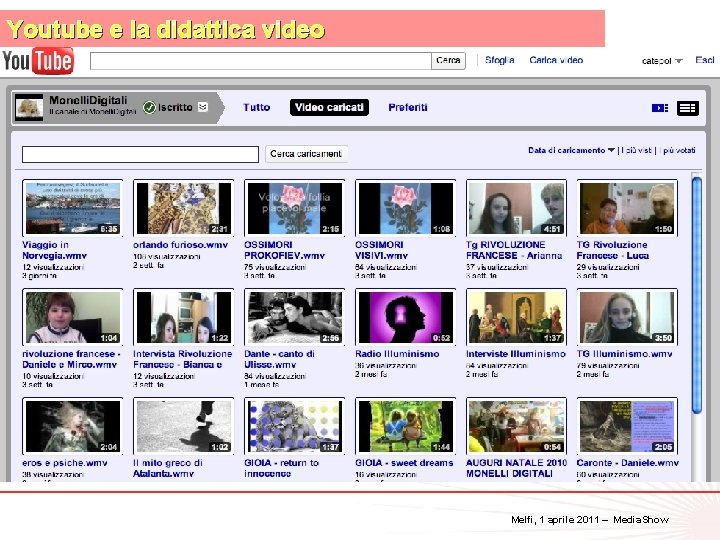Click TG Rivoluzione Francese - Luca title
The image size is (720, 540).
click(613, 250)
